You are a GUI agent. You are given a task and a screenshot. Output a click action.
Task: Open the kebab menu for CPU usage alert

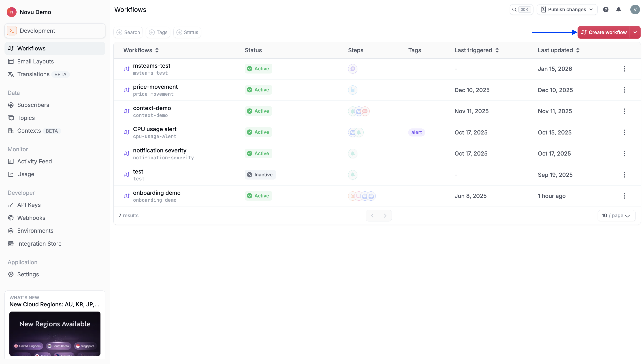point(624,132)
